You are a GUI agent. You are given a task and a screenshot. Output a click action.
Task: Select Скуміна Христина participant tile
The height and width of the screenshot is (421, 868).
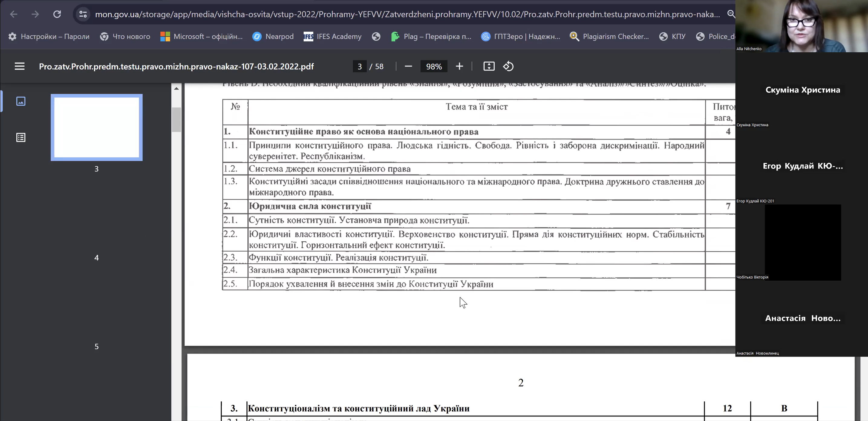802,90
